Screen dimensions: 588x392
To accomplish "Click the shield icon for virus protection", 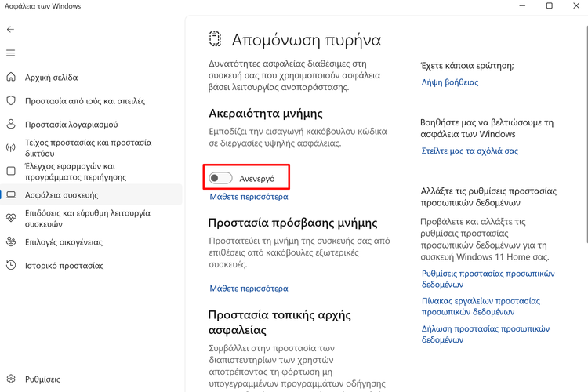I will [x=11, y=101].
